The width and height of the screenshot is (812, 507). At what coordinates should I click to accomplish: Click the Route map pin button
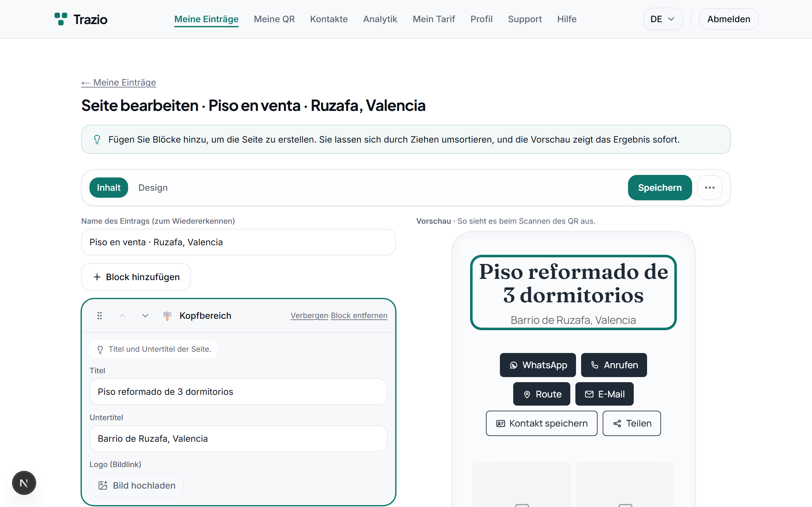[541, 394]
